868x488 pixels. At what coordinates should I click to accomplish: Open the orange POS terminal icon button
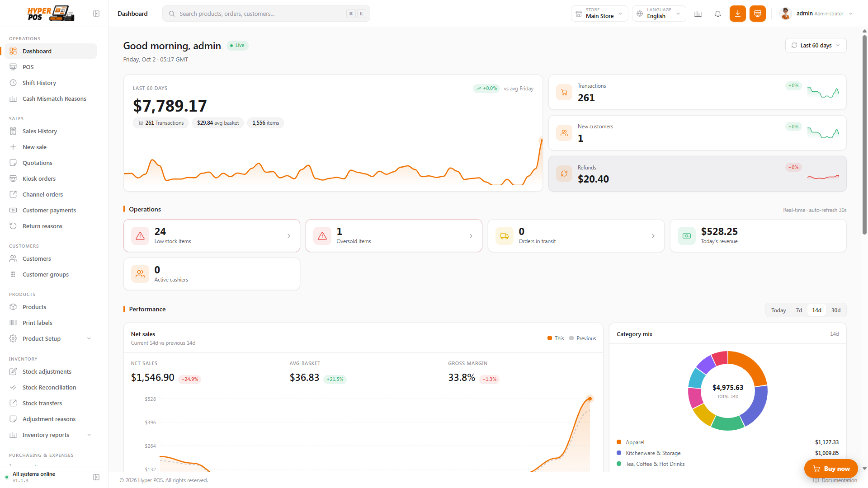(x=757, y=14)
